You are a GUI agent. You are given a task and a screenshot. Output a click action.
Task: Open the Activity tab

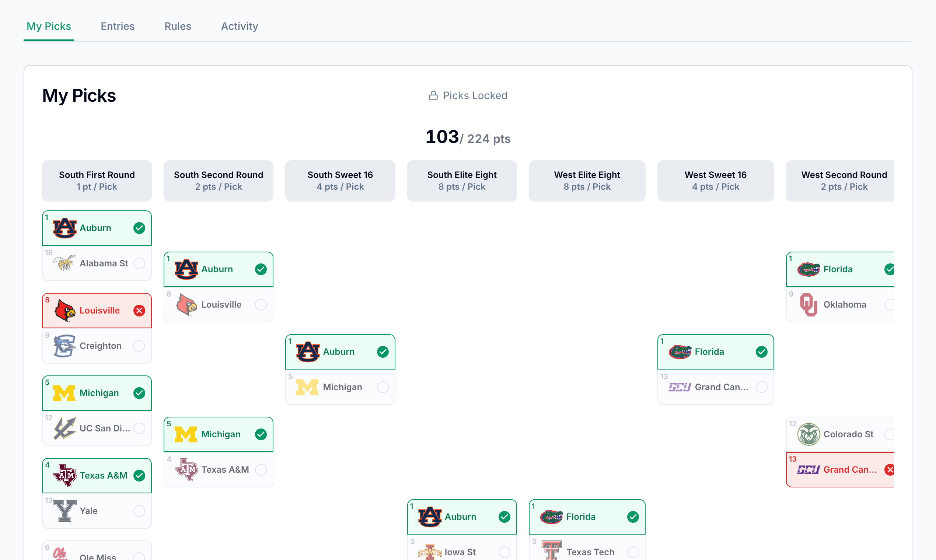[x=239, y=27]
